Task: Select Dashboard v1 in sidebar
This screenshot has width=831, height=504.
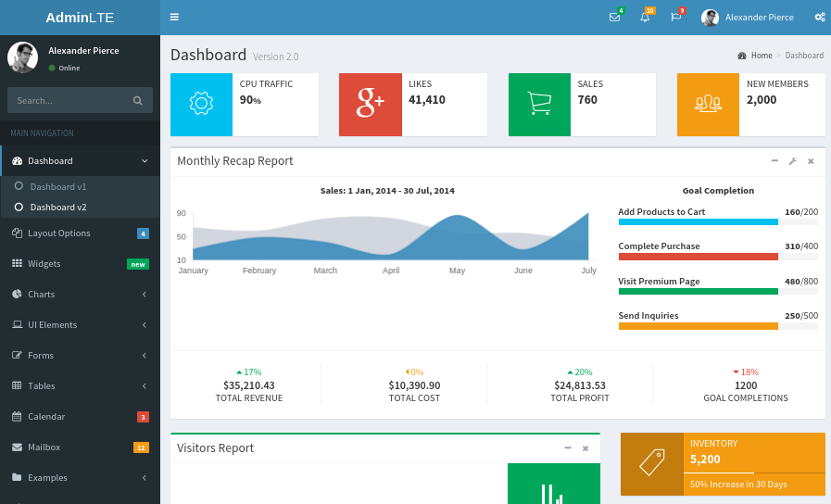Action: pyautogui.click(x=57, y=186)
